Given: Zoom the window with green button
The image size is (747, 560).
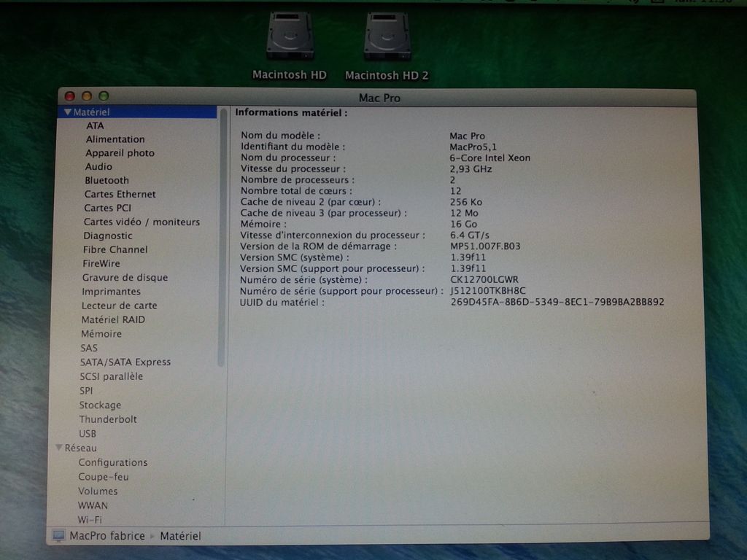Looking at the screenshot, I should (104, 96).
